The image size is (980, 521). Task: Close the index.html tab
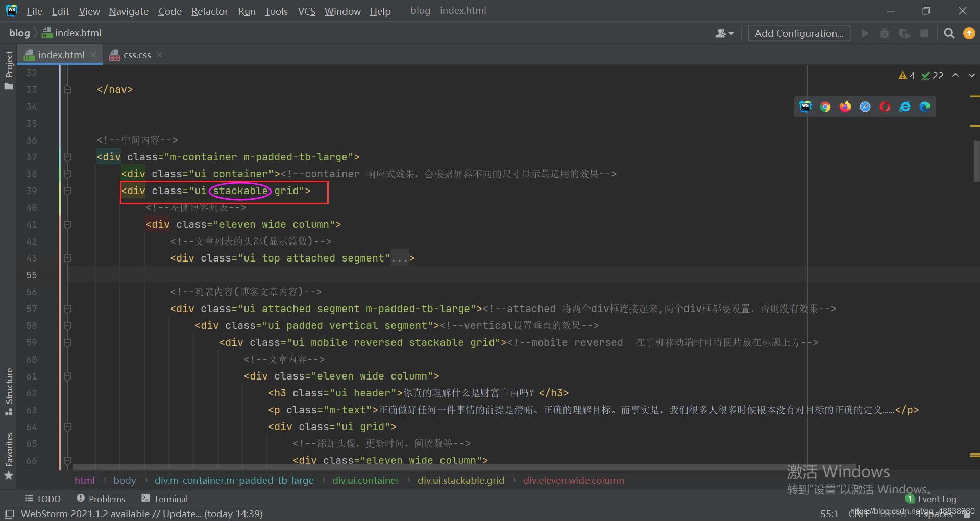point(93,55)
